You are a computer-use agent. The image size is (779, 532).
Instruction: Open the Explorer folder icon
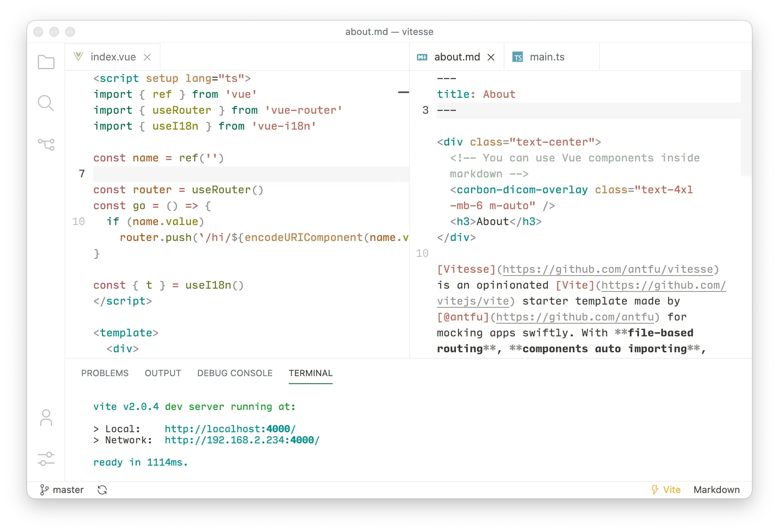[46, 62]
